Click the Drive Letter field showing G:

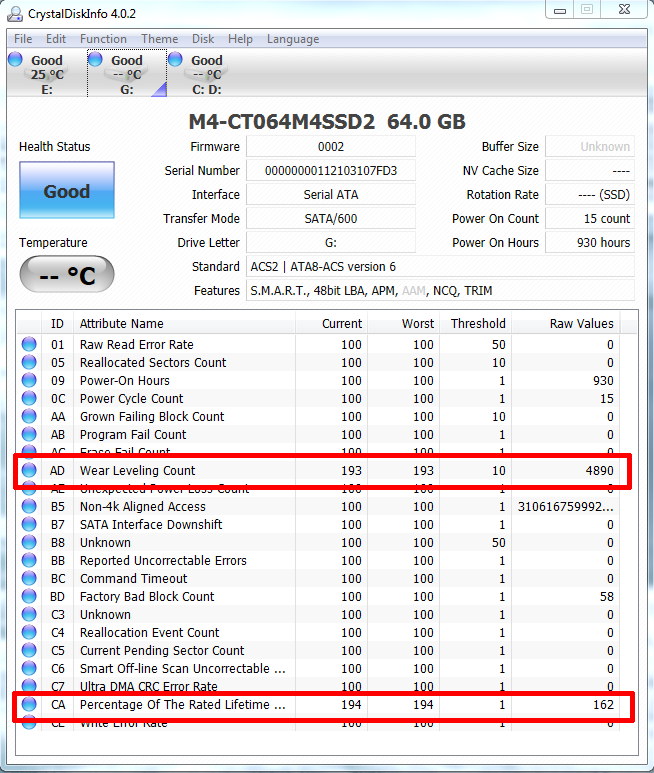pyautogui.click(x=331, y=243)
